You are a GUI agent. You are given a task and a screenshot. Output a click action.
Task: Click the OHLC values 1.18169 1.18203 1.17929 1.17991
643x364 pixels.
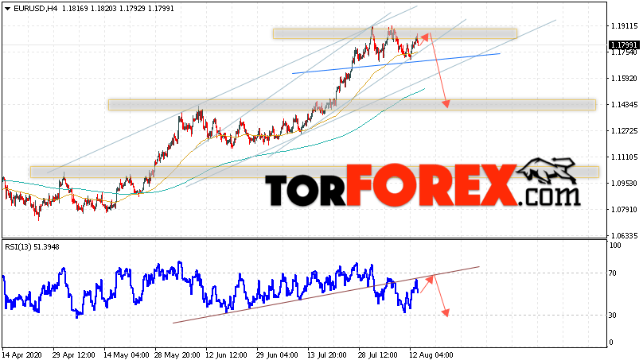[118, 9]
